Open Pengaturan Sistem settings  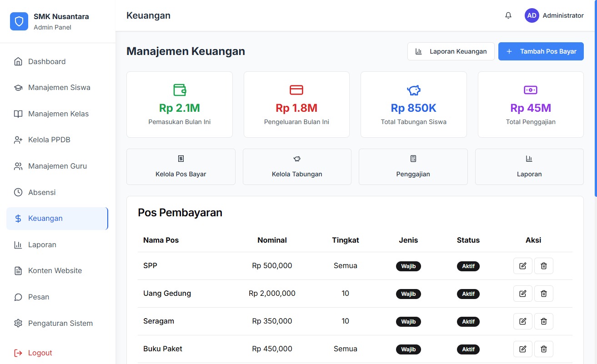[x=60, y=324]
